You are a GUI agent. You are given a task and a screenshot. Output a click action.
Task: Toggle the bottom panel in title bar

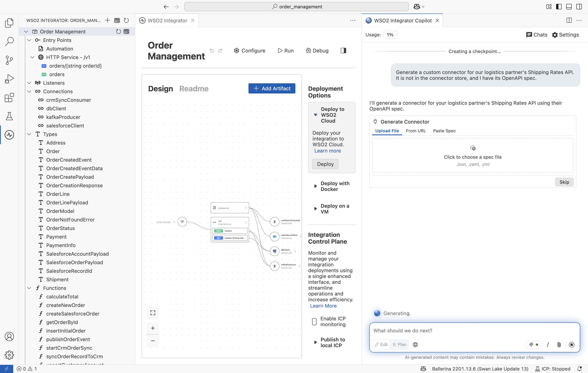pyautogui.click(x=569, y=7)
